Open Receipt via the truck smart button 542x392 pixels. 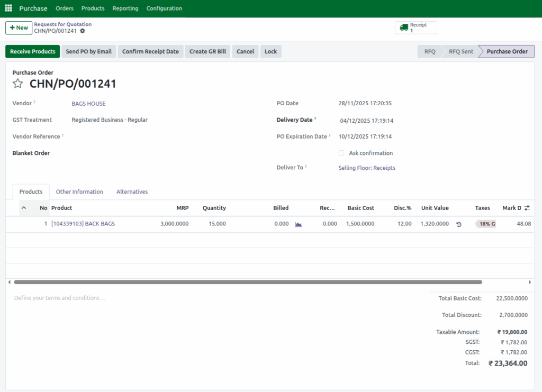coord(415,26)
